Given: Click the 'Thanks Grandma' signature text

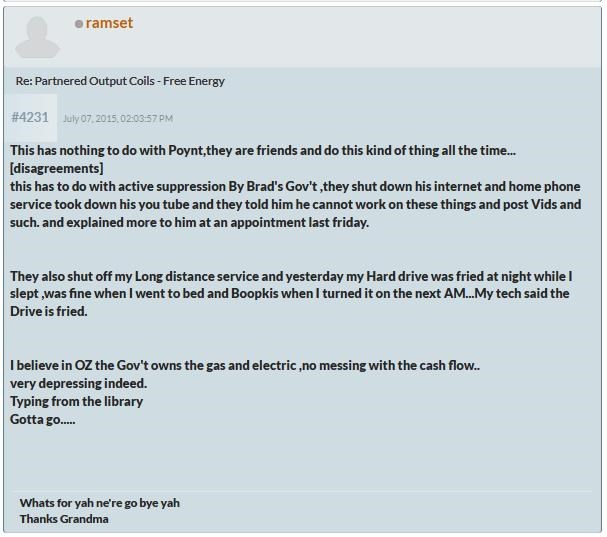Looking at the screenshot, I should [64, 519].
